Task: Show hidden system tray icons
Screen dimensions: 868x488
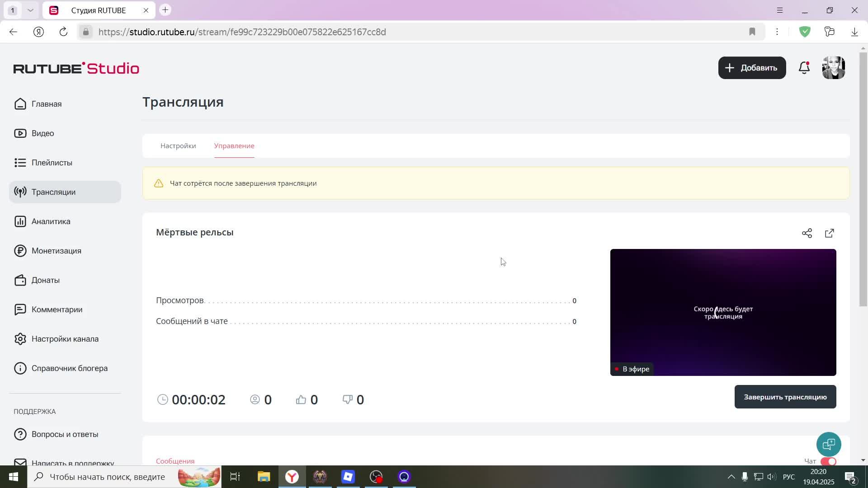Action: coord(731,477)
